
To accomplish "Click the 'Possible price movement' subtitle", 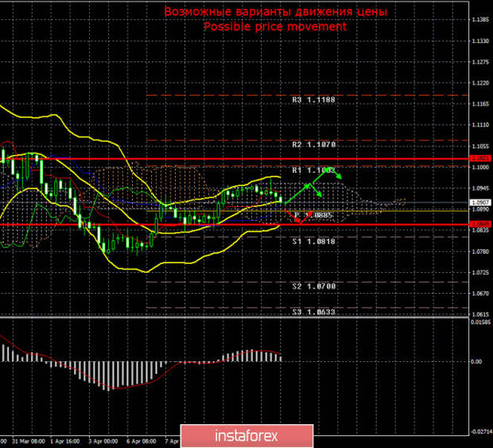I will 275,26.
